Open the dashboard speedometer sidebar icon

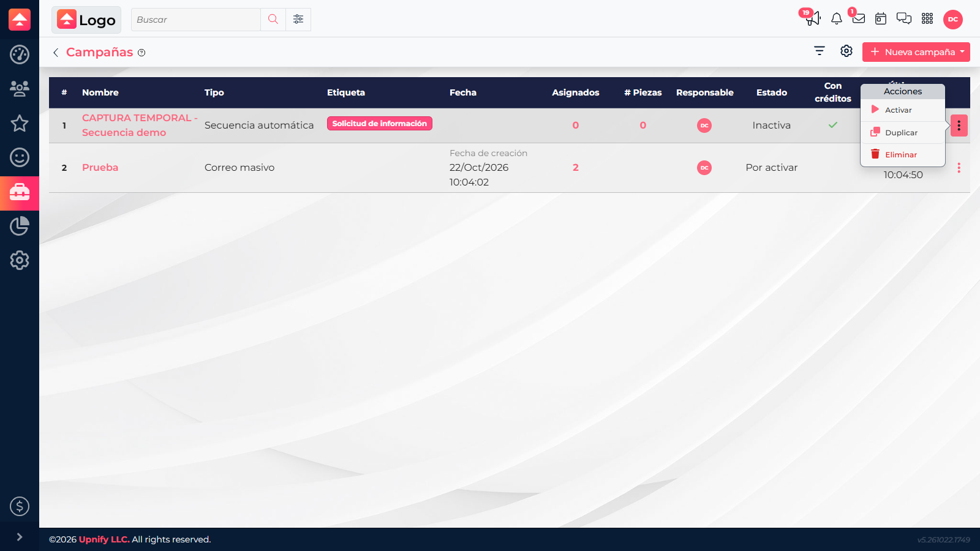(20, 54)
